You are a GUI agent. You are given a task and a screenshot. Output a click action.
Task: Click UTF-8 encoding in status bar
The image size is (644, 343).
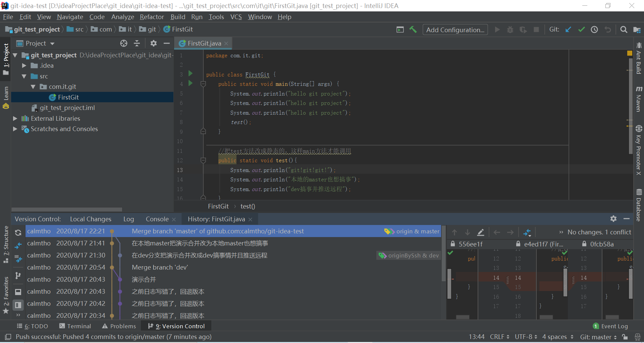[526, 337]
